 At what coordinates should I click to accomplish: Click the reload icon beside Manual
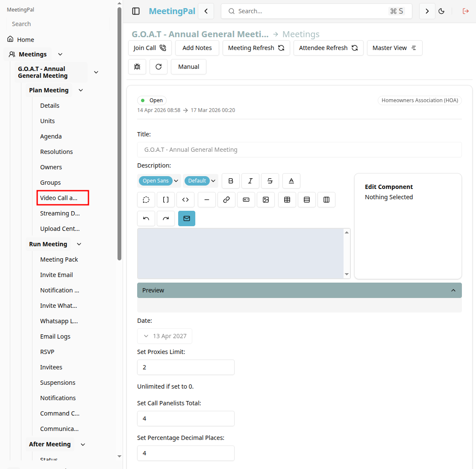click(x=159, y=67)
